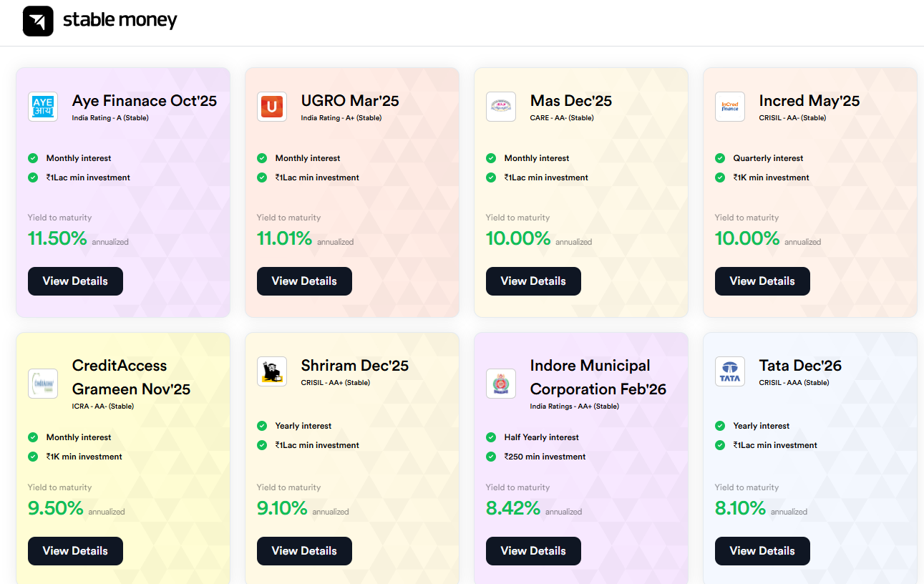924x584 pixels.
Task: Click the CRISIL - AA+ (Stable) rating
Action: [x=335, y=383]
